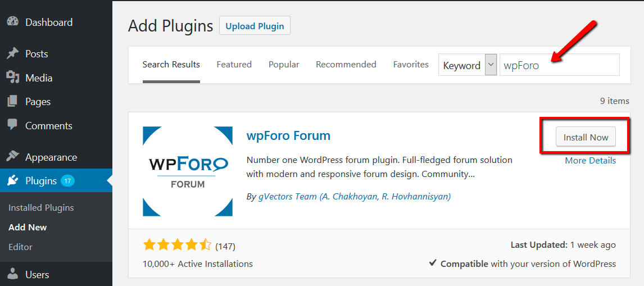
Task: Click the Comments speech bubble icon
Action: (12, 125)
